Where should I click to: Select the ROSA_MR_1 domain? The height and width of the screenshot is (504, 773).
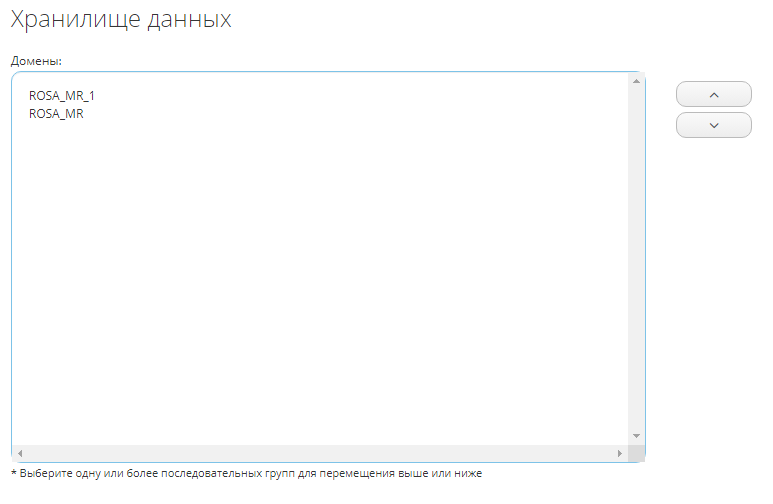click(x=62, y=96)
